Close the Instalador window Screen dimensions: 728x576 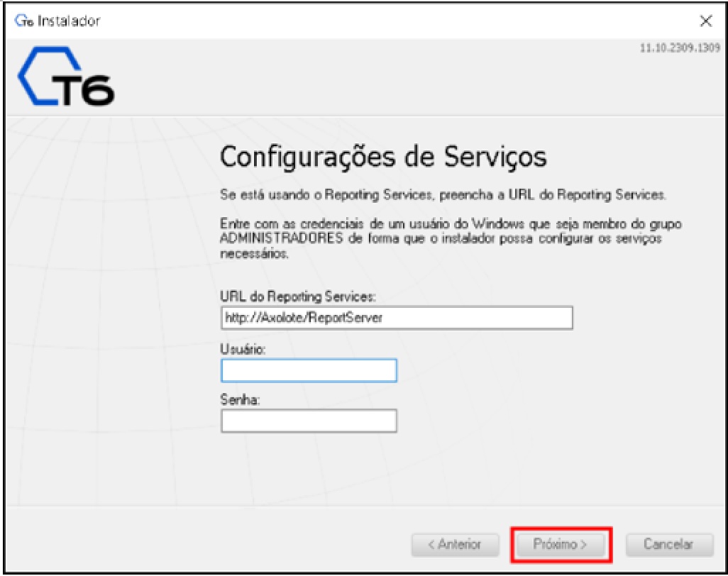pos(706,21)
